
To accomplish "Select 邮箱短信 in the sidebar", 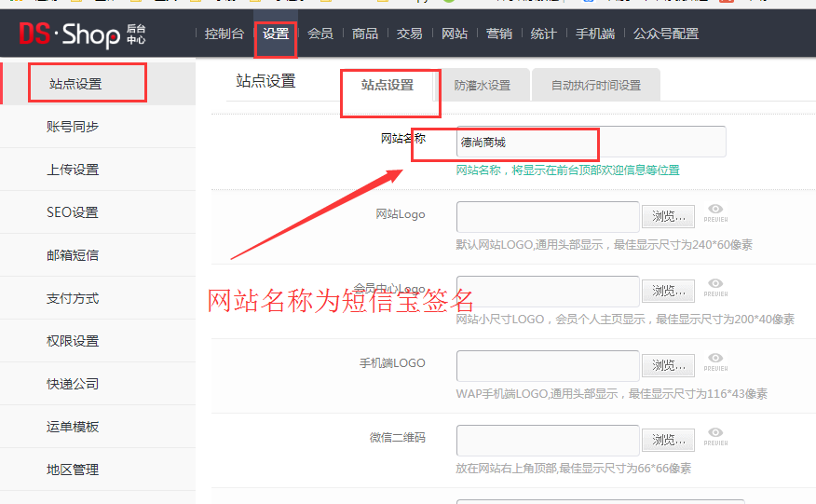I will [73, 255].
